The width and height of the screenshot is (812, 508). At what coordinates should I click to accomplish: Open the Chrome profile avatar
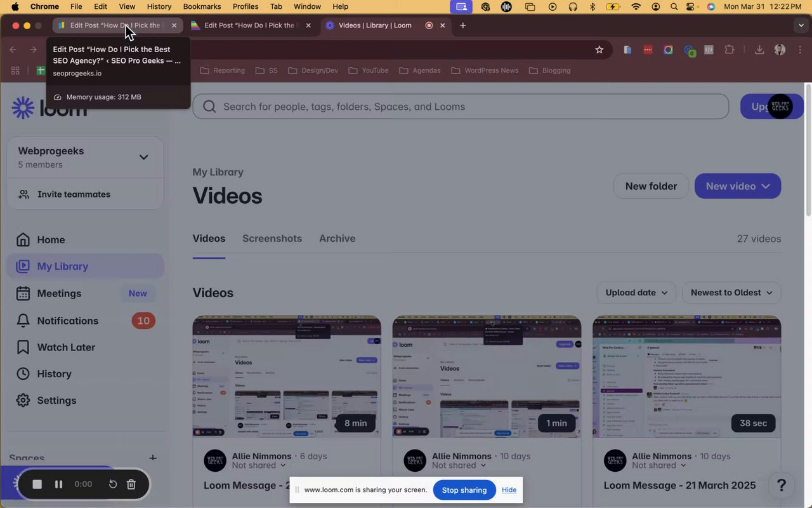780,50
